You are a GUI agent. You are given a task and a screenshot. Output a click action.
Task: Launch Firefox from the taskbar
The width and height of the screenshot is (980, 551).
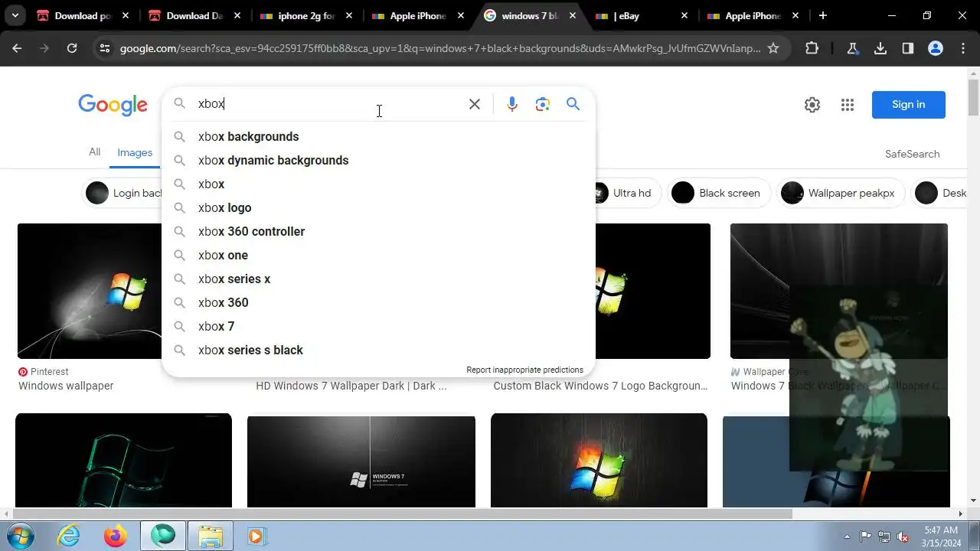[116, 536]
